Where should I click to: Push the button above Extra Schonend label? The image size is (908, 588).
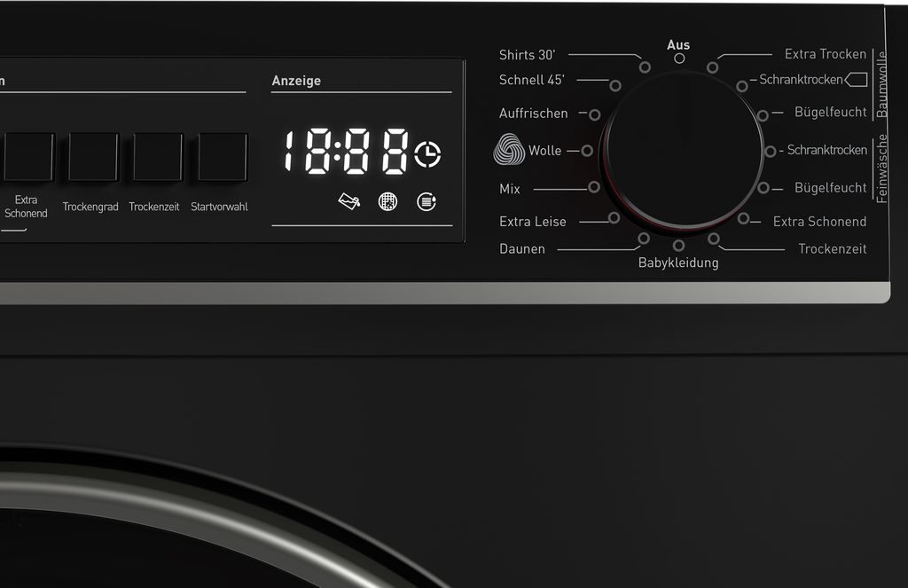pos(28,157)
